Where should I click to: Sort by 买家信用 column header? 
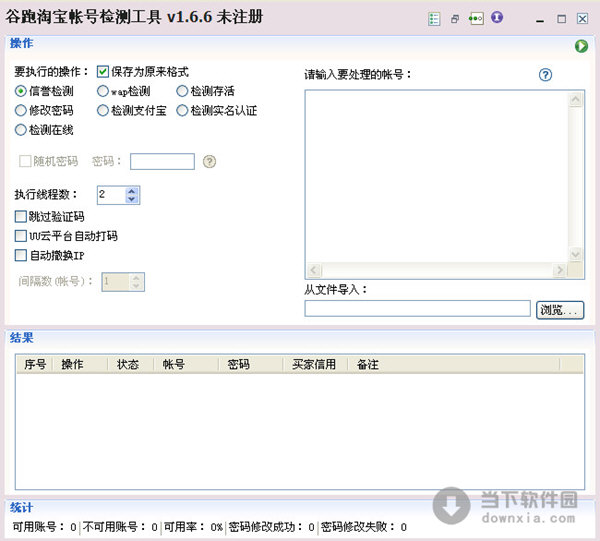(315, 364)
